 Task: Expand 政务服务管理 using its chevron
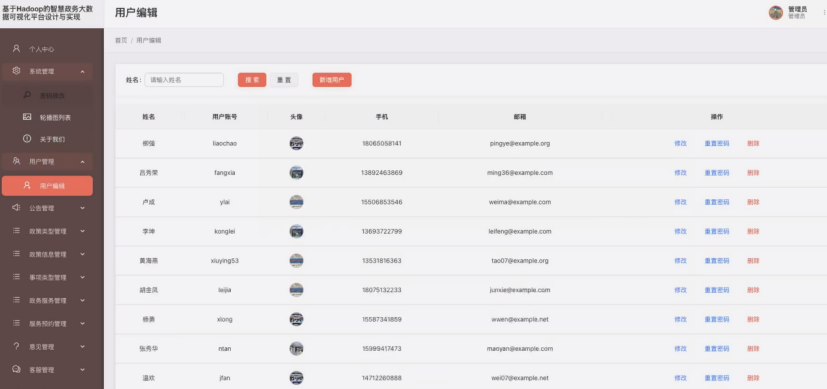[83, 300]
